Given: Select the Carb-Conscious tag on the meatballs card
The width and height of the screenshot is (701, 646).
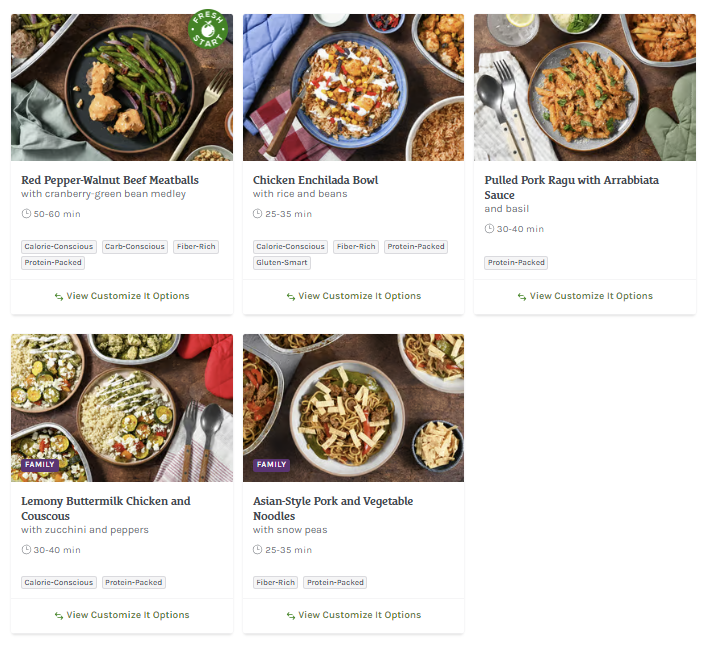Looking at the screenshot, I should pyautogui.click(x=135, y=247).
